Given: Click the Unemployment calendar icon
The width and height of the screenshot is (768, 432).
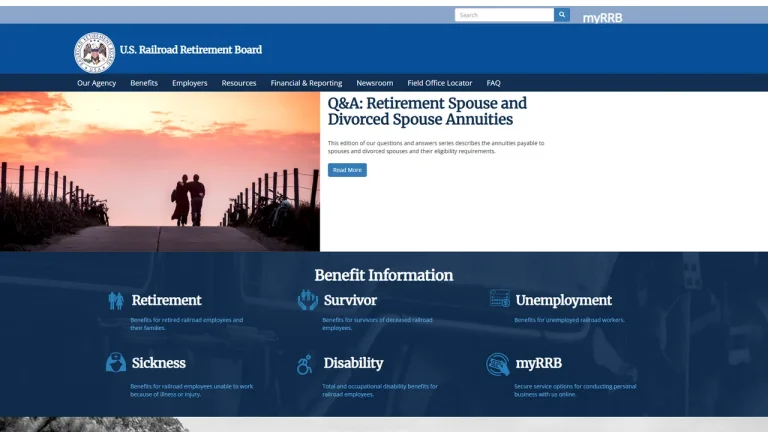Looking at the screenshot, I should [x=500, y=298].
